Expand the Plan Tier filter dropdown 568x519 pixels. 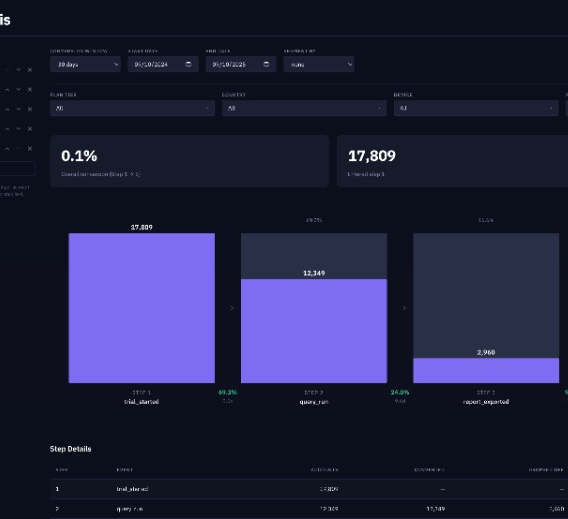point(132,108)
